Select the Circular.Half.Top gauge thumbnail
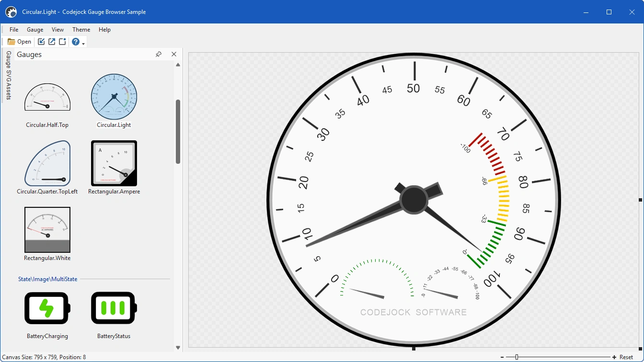Viewport: 644px width, 362px height. click(47, 97)
